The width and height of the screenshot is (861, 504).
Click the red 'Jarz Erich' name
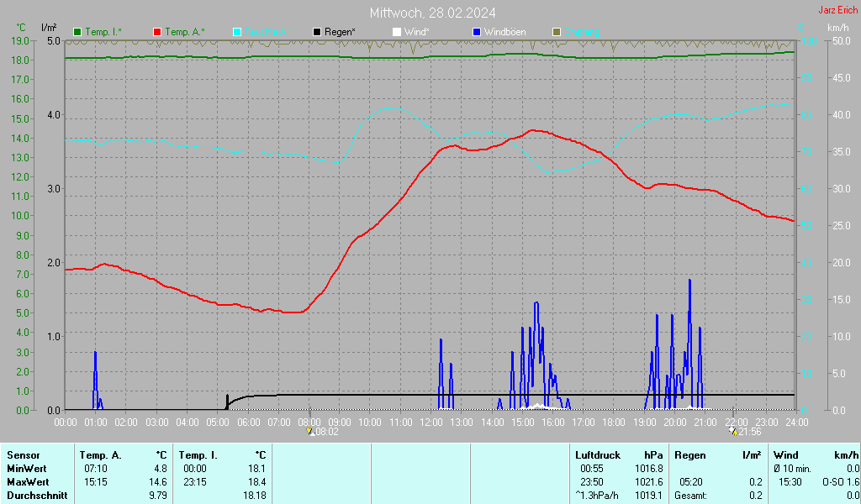(838, 10)
